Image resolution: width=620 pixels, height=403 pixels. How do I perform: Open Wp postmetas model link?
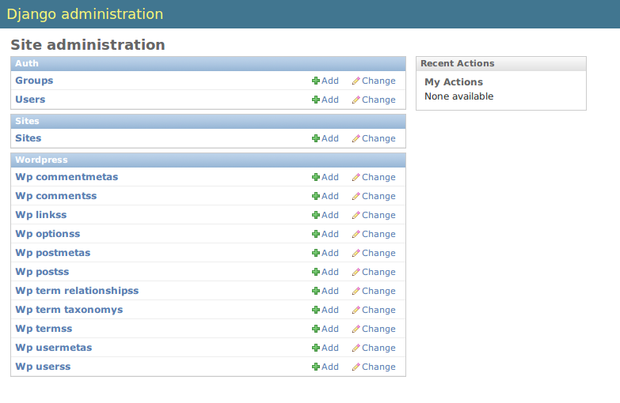pos(52,253)
